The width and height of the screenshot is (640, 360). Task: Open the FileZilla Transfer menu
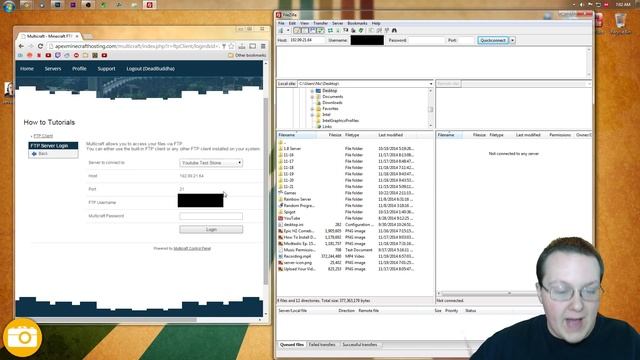tap(320, 23)
